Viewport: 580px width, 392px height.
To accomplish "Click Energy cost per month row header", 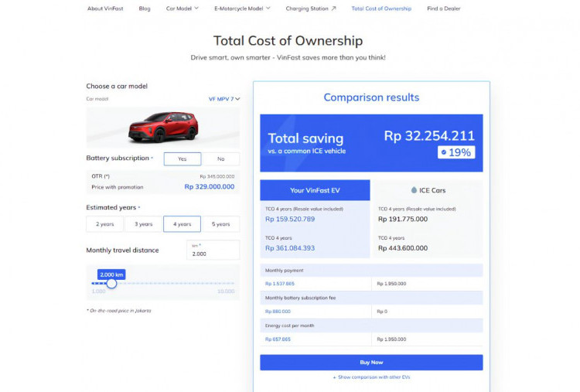I will [371, 326].
